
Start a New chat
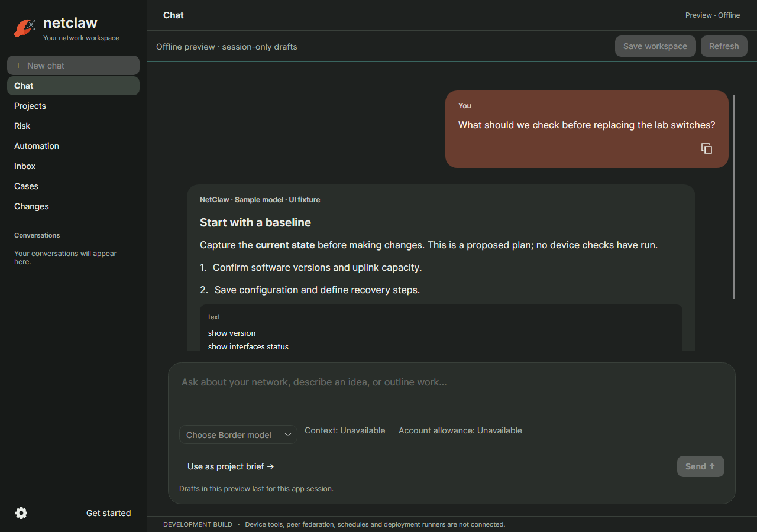click(73, 66)
